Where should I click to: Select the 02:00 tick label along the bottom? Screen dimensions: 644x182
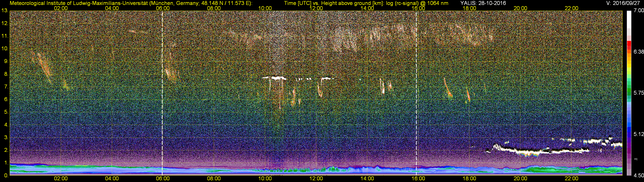pos(61,179)
